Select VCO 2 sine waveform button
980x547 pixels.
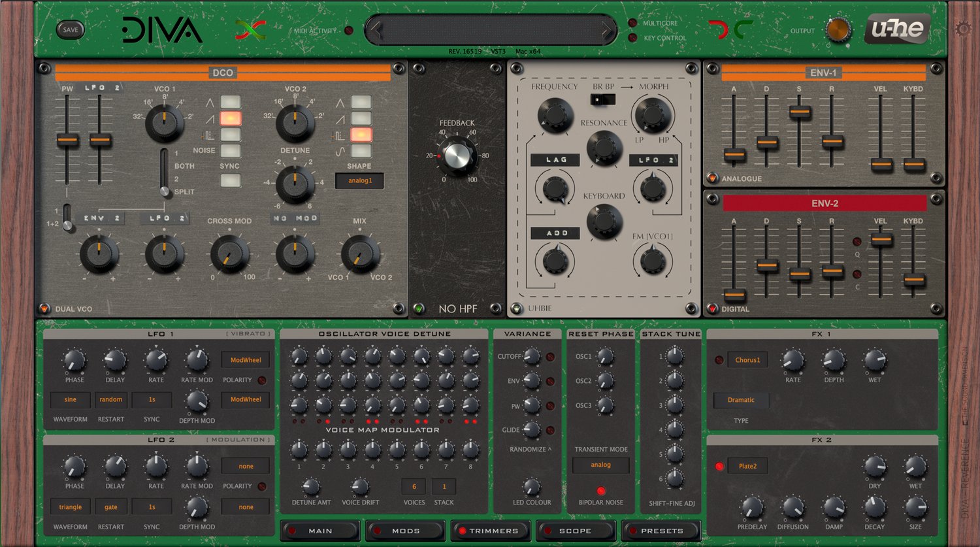tap(361, 151)
